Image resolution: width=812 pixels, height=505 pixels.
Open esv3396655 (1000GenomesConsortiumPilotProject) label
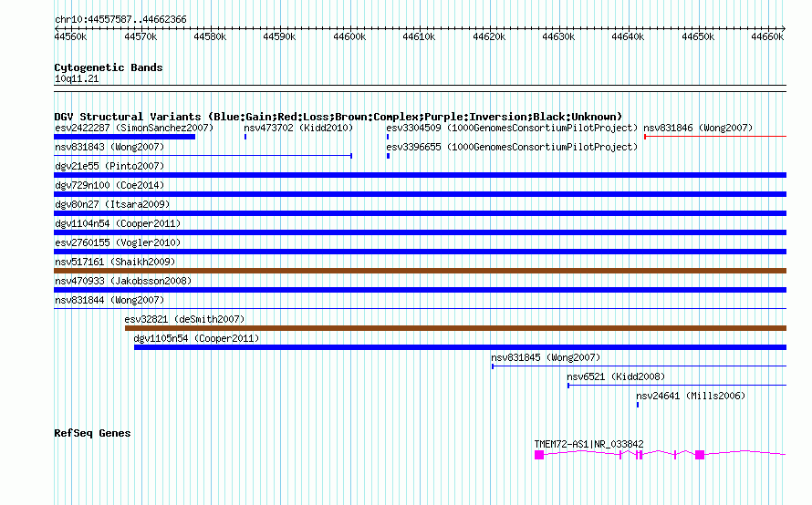click(512, 147)
